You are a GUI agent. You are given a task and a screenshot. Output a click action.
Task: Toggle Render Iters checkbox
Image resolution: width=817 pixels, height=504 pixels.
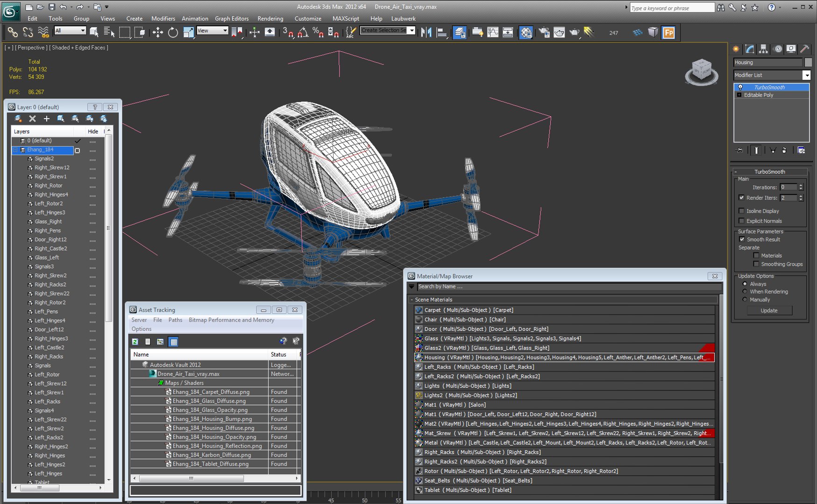741,197
